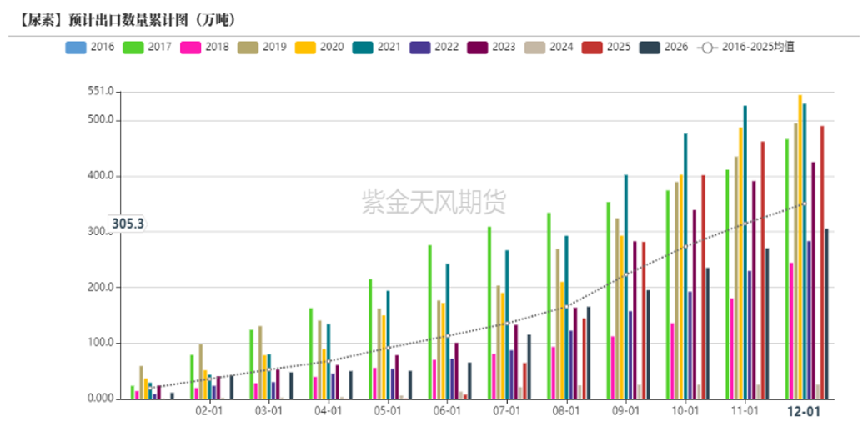
Task: Click the 09-01 x-axis label
Action: pos(625,412)
